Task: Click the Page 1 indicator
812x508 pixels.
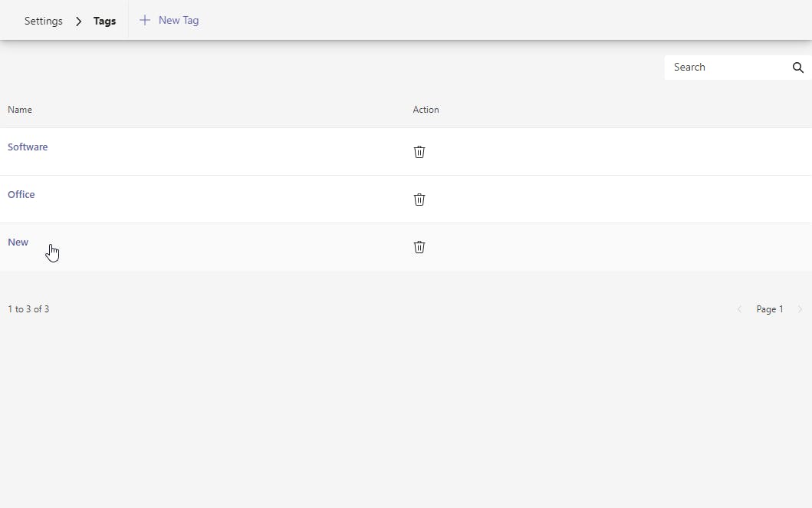Action: click(x=770, y=309)
